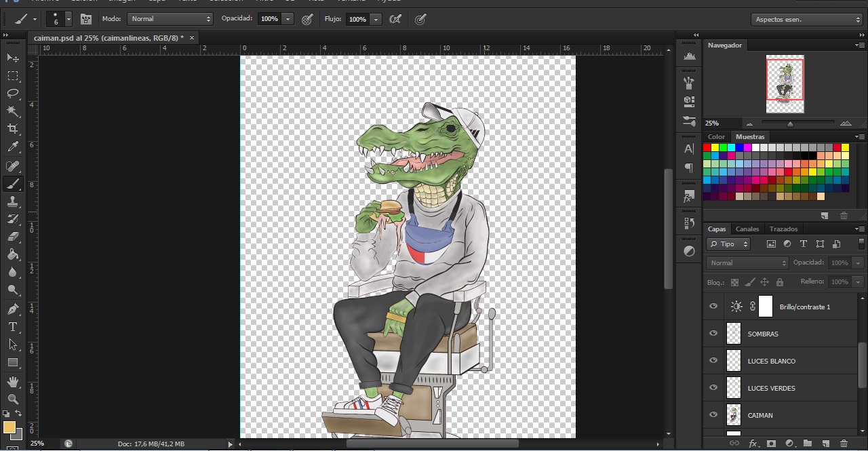Viewport: 868px width, 451px height.
Task: Enable airbrush mode in options bar
Action: [x=395, y=19]
